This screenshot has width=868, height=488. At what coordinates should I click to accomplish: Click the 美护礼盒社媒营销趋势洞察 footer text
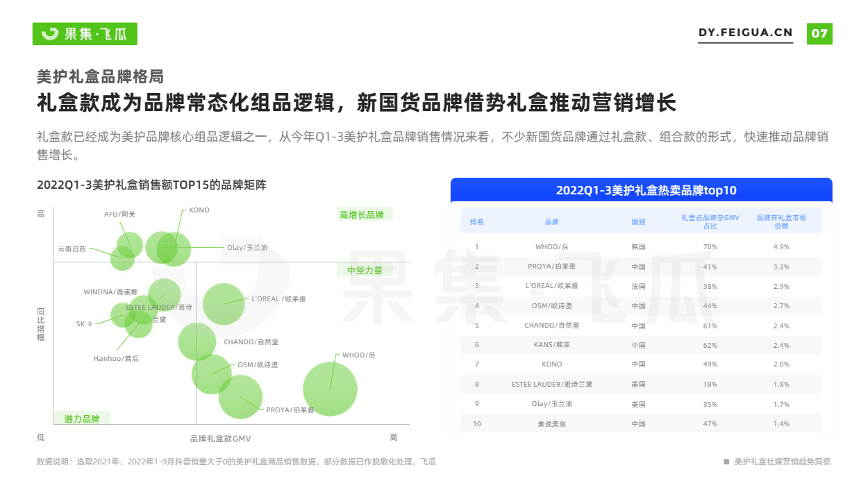coord(782,462)
